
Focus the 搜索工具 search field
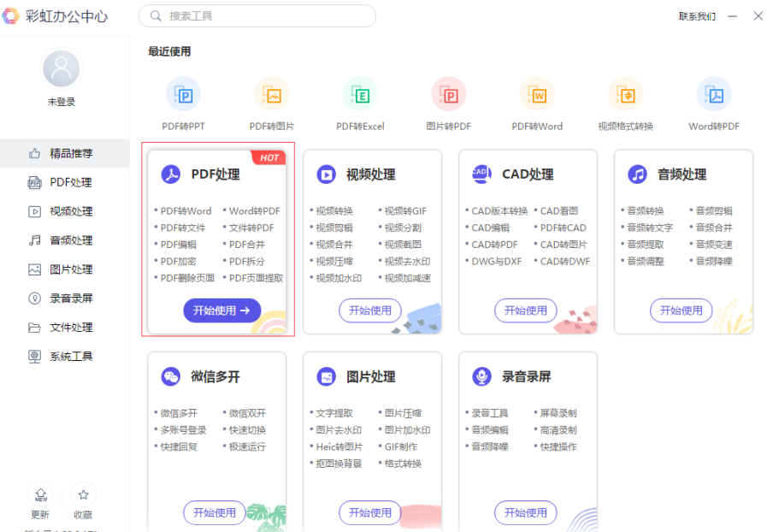point(257,16)
